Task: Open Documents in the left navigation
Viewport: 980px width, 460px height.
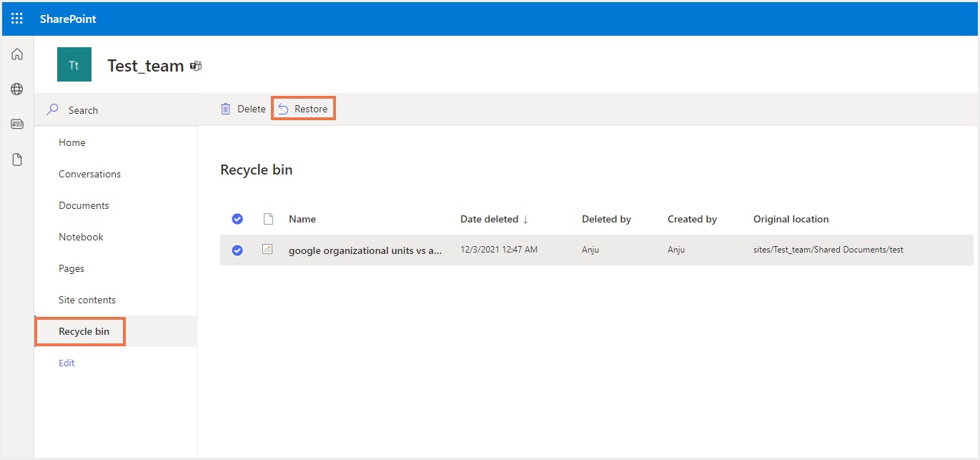Action: pyautogui.click(x=84, y=205)
